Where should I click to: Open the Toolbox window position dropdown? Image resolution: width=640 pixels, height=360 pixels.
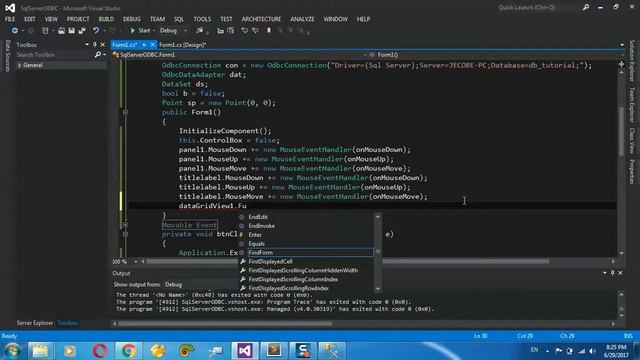87,45
